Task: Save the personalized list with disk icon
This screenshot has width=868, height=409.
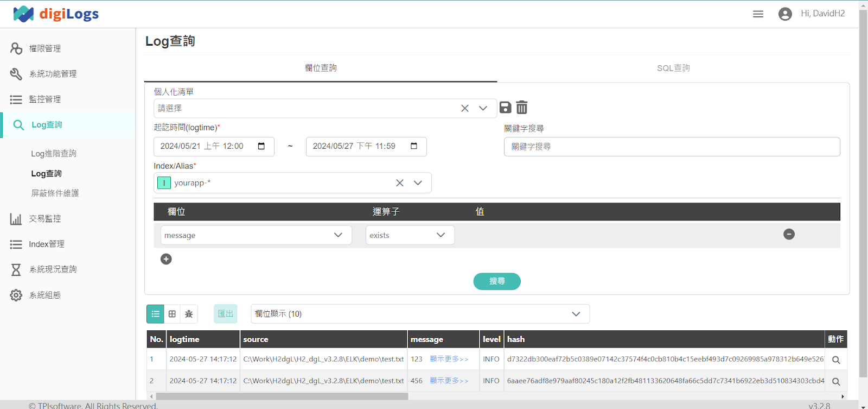Action: [506, 108]
